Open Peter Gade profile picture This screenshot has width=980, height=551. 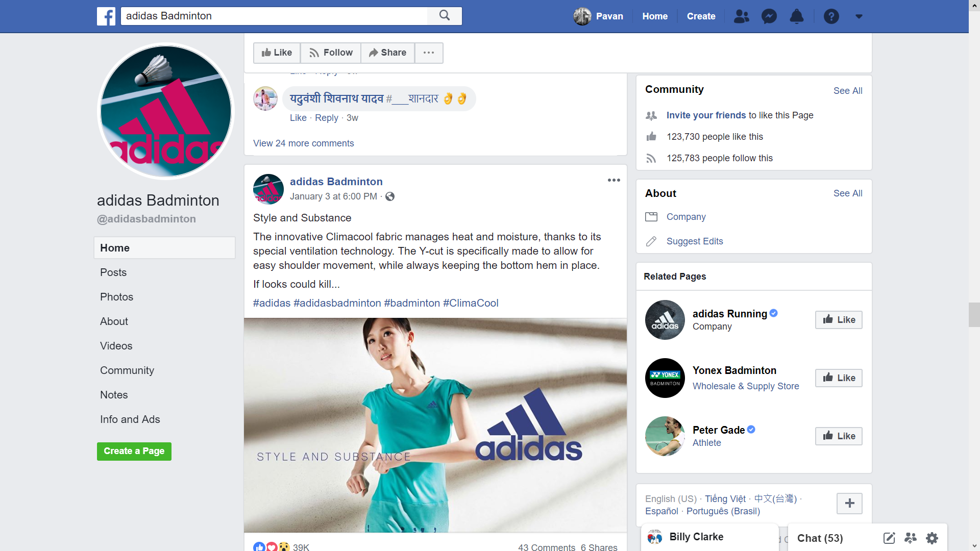[x=665, y=436]
